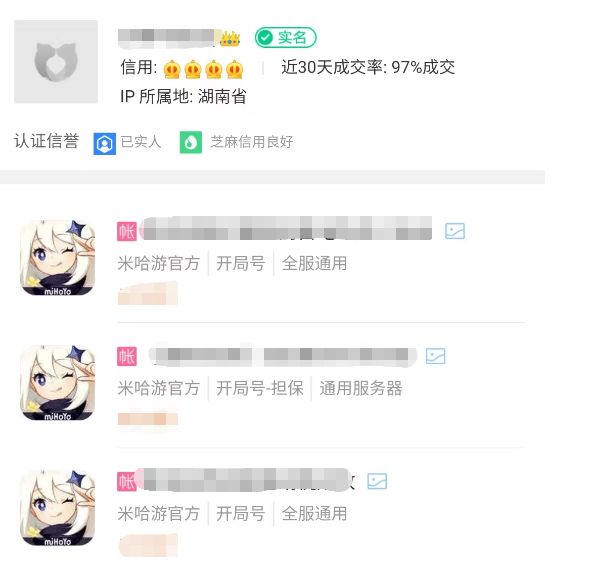Open first listing's Paimon game thumbnail
This screenshot has width=593, height=566.
click(x=57, y=257)
